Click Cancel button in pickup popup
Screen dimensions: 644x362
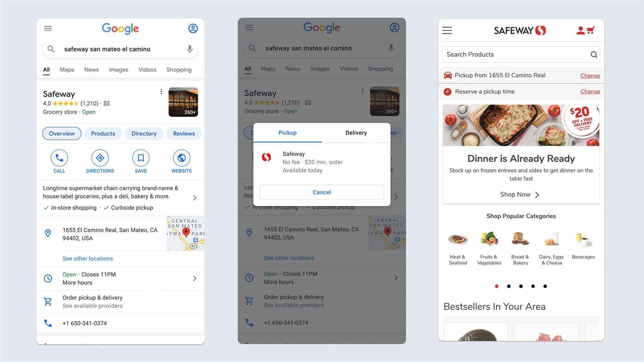(322, 192)
